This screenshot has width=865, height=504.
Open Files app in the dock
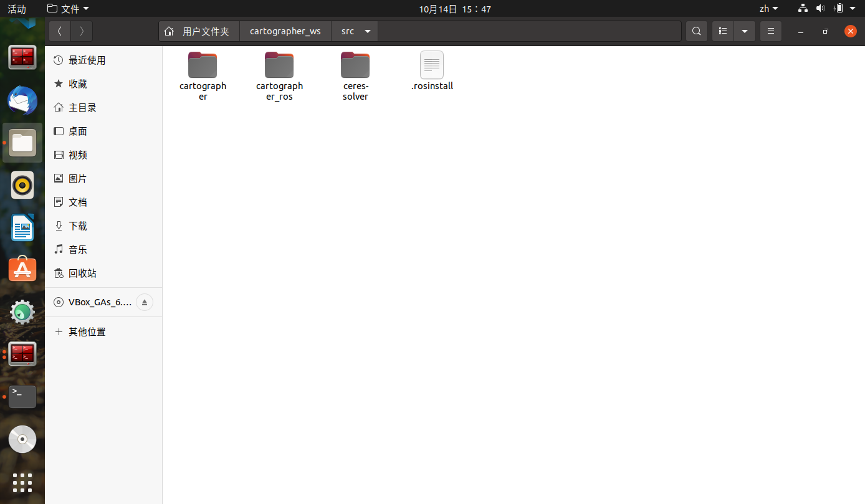(x=22, y=143)
